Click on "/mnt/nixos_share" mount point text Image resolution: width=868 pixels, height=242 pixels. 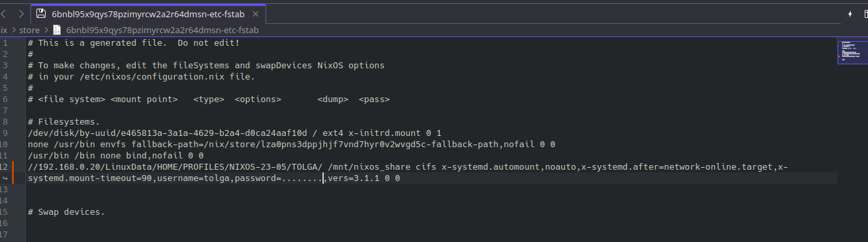(369, 166)
